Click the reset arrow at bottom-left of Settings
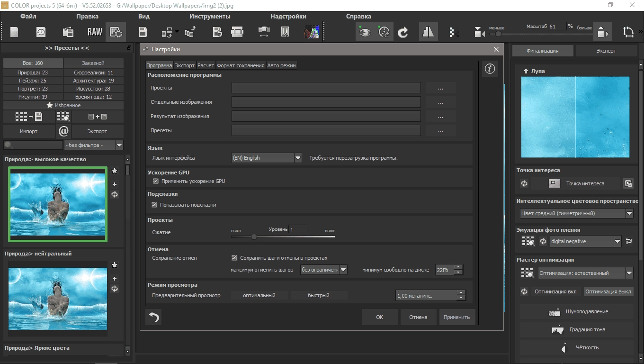 coord(154,317)
